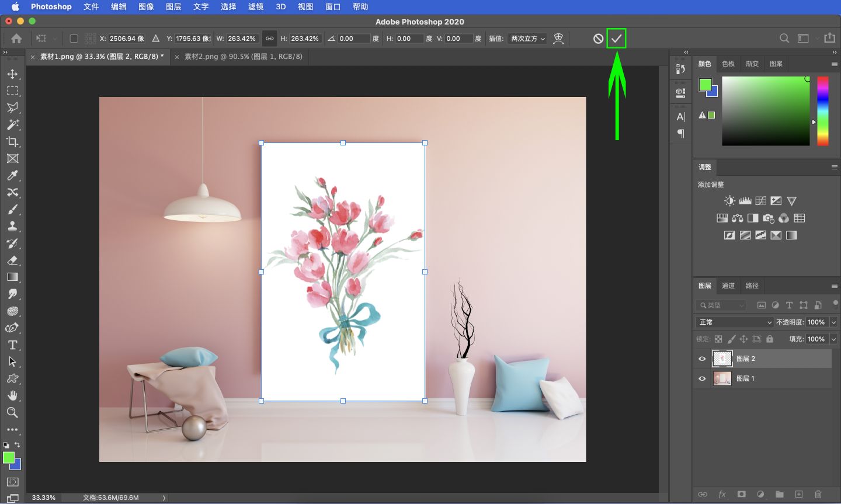This screenshot has height=504, width=841.
Task: Choose the Lasso tool
Action: (12, 107)
